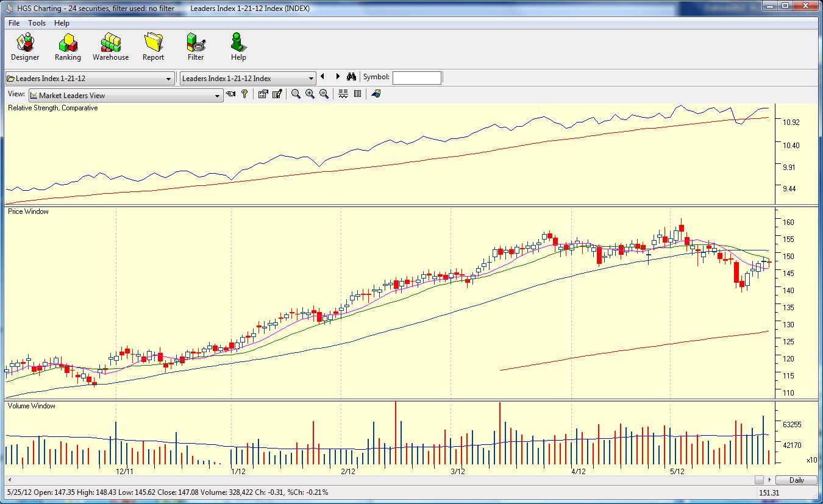Click the 9.44 relative strength axis value
Image resolution: width=823 pixels, height=504 pixels.
[x=789, y=189]
